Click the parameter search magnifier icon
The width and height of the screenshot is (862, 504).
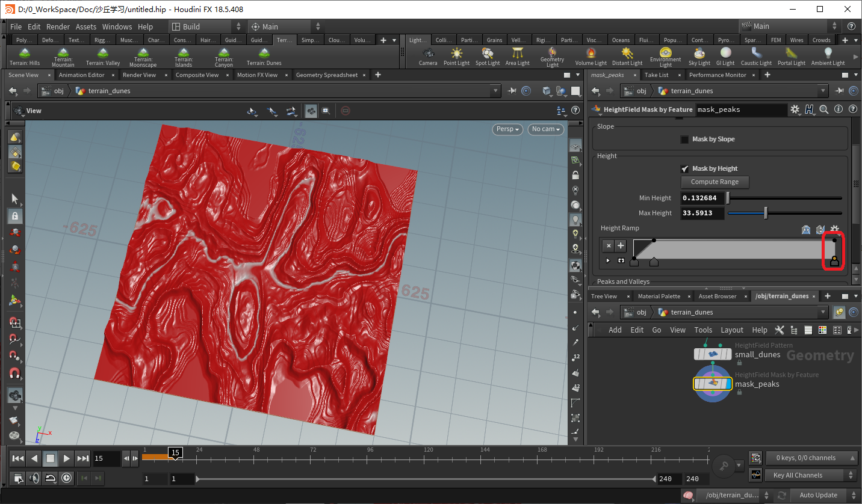[824, 109]
